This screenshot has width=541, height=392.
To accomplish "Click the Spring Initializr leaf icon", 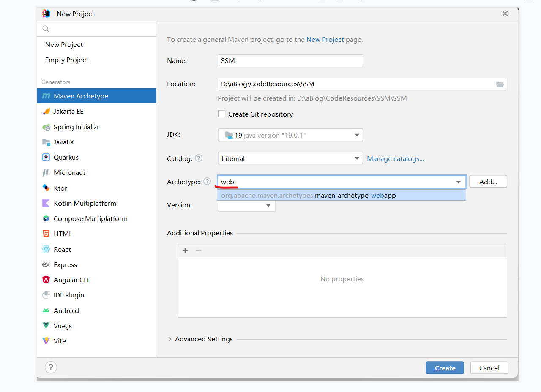I will (46, 127).
